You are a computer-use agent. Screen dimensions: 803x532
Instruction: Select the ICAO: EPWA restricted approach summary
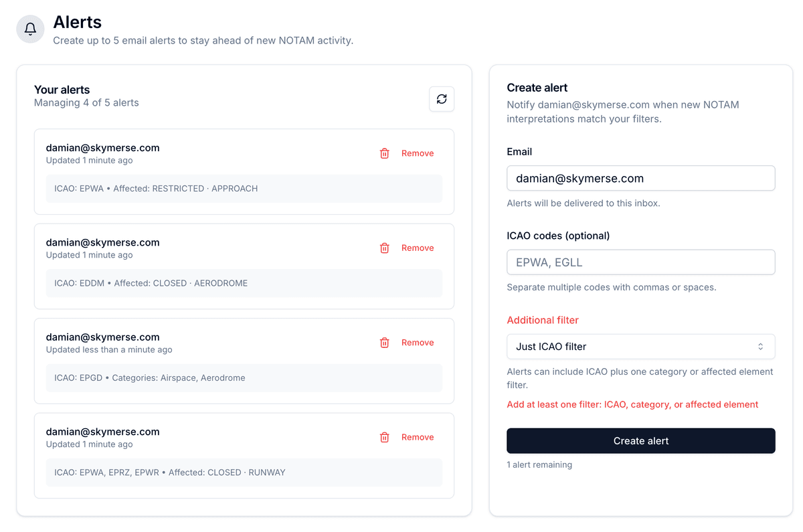pos(156,189)
